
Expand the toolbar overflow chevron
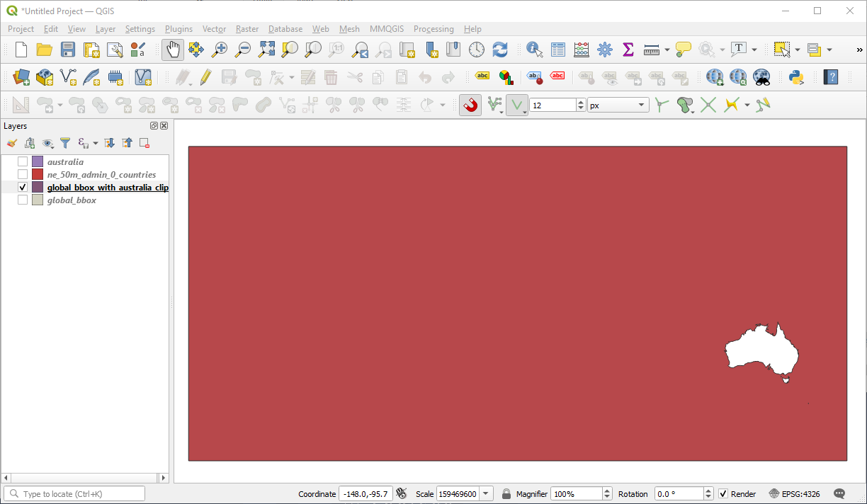(x=859, y=50)
